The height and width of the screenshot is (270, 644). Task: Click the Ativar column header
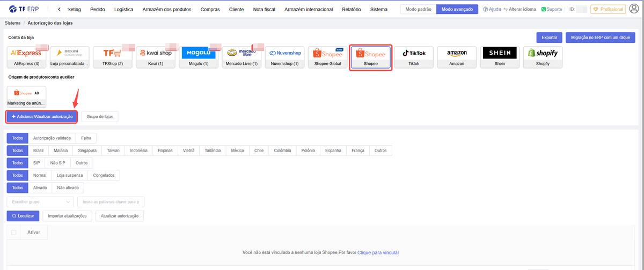point(34,232)
